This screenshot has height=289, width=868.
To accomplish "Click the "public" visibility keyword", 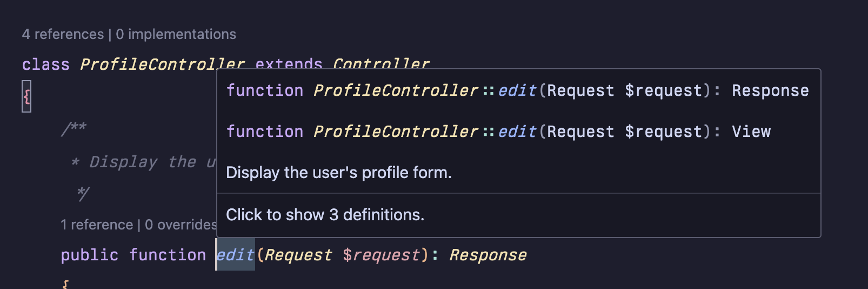I will pyautogui.click(x=89, y=255).
